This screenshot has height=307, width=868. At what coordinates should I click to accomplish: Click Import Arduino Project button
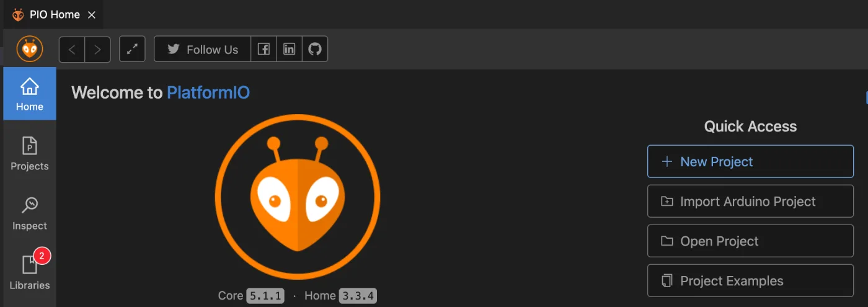(x=750, y=201)
